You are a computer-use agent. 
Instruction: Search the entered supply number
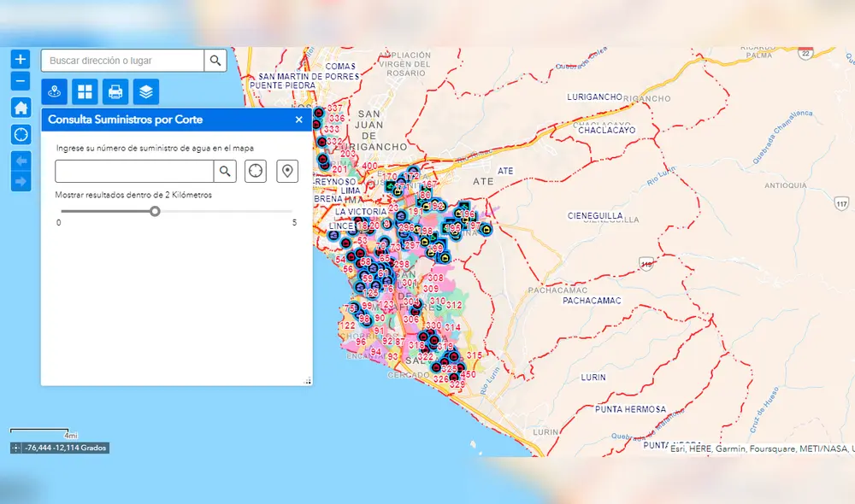click(225, 171)
